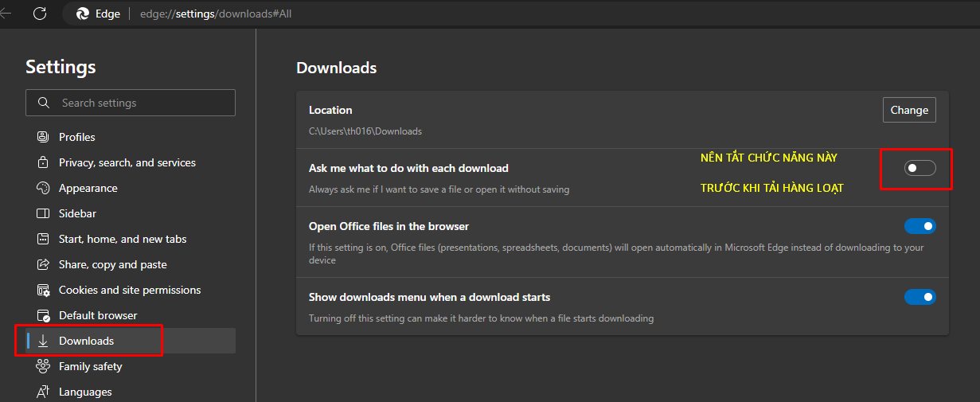Click in the Search settings field
Viewport: 980px width, 402px height.
pos(131,103)
